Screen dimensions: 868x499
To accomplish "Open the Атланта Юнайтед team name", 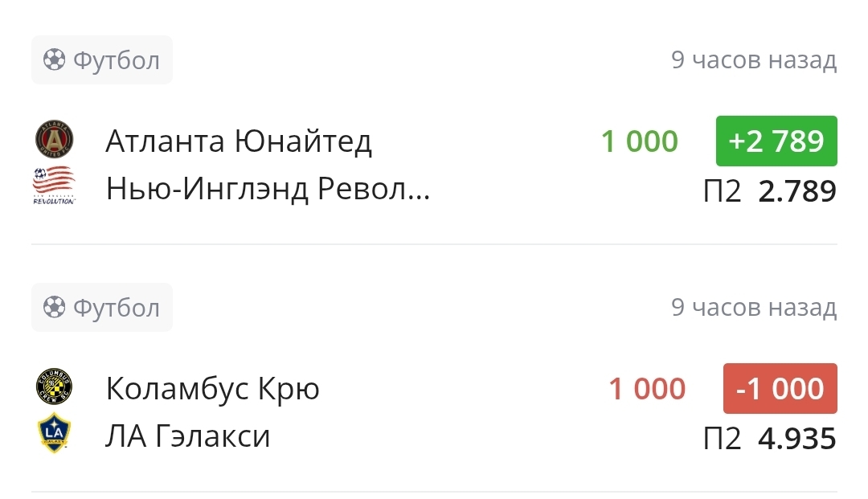I will pyautogui.click(x=239, y=141).
